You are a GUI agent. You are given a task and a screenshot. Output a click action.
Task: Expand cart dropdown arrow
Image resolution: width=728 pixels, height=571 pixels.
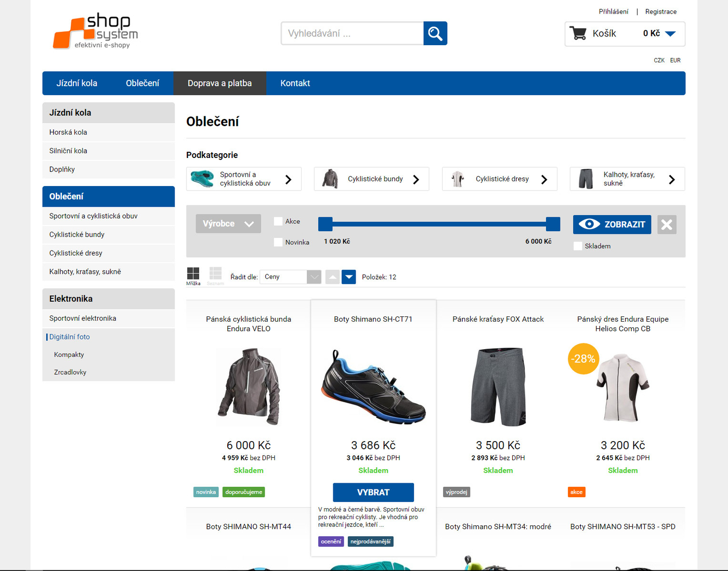tap(670, 34)
